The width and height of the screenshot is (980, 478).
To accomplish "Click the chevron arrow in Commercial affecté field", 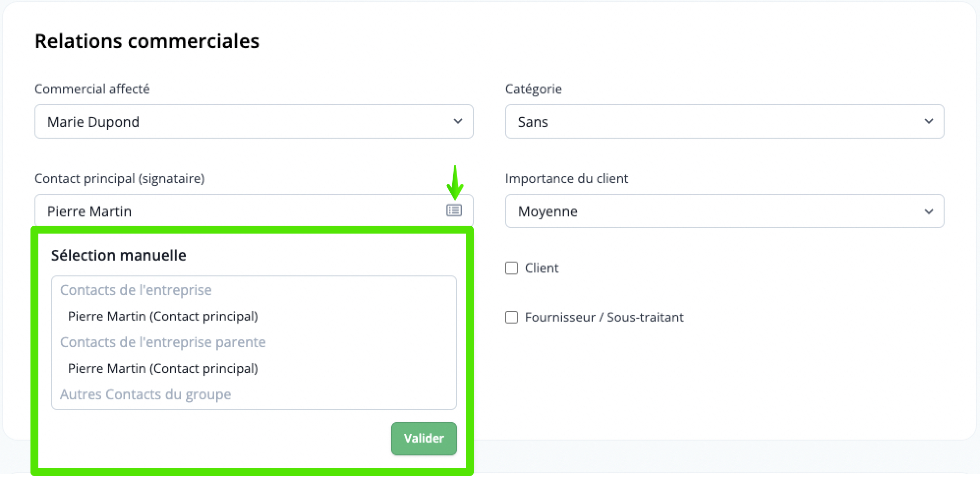I will point(458,121).
